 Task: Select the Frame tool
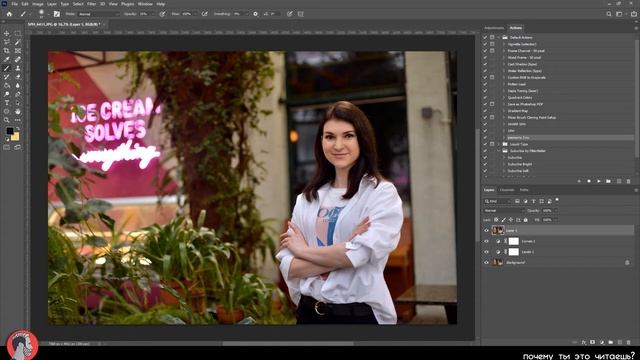18,51
